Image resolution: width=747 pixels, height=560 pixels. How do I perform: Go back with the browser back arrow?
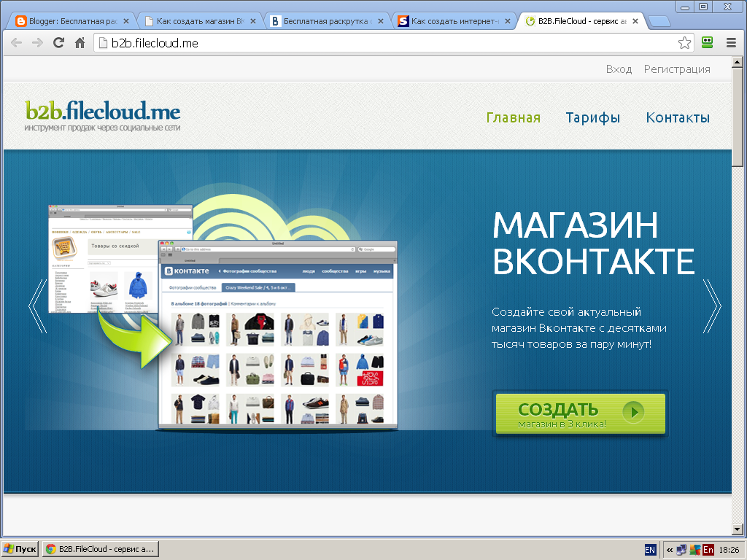16,43
